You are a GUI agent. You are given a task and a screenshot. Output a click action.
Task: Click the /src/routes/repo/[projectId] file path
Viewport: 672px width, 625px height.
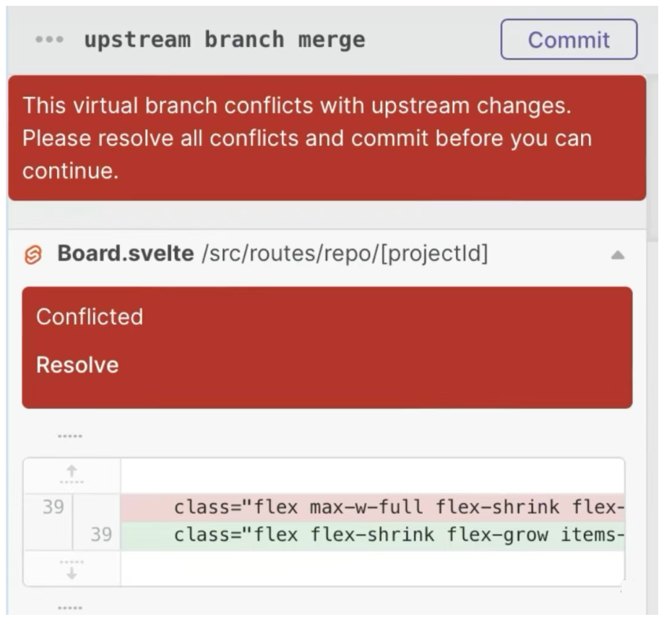[345, 254]
